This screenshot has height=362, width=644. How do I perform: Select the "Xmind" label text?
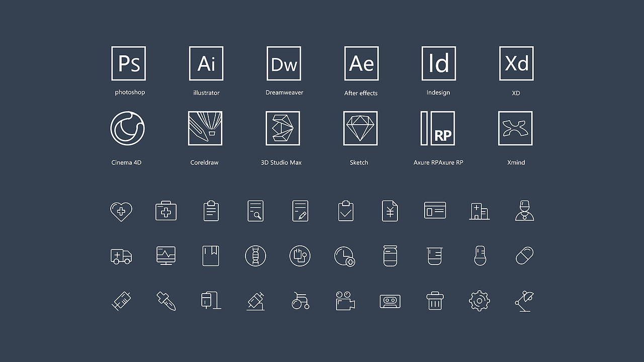point(516,162)
